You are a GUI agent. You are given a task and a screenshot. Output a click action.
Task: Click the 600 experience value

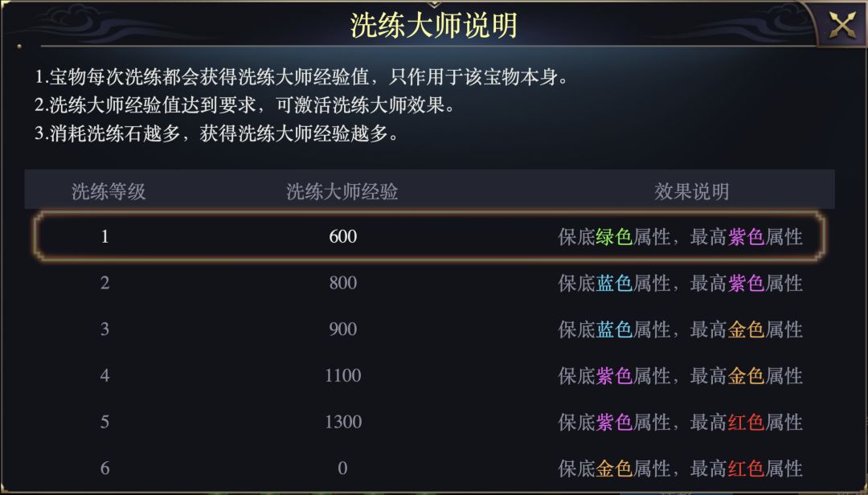click(x=342, y=237)
